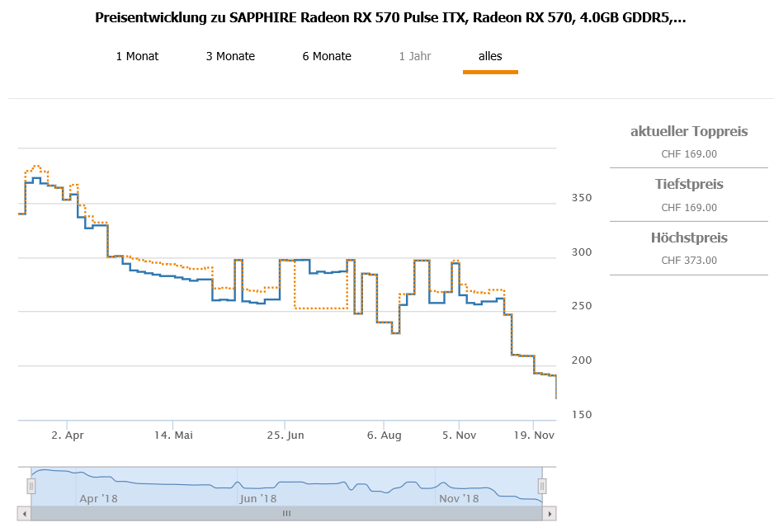Select the 1 Monat time range tab
774x532 pixels.
tap(137, 56)
